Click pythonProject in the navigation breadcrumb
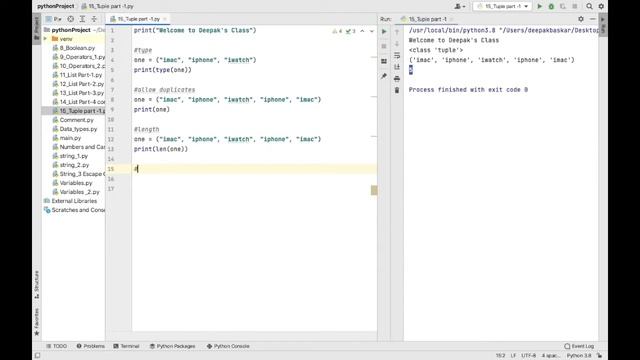 click(56, 6)
